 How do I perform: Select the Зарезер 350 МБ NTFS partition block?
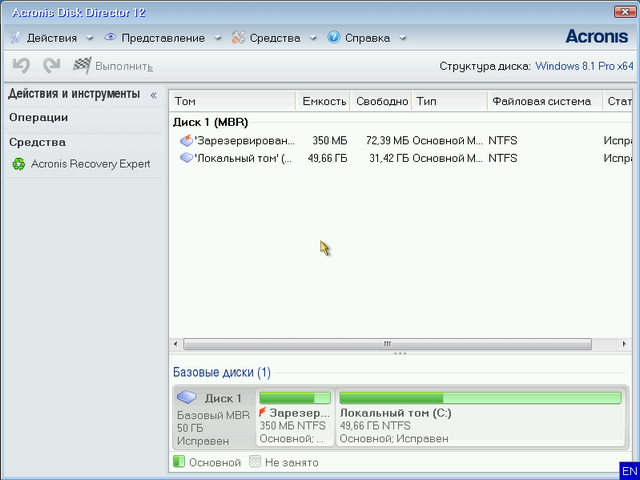pyautogui.click(x=295, y=418)
